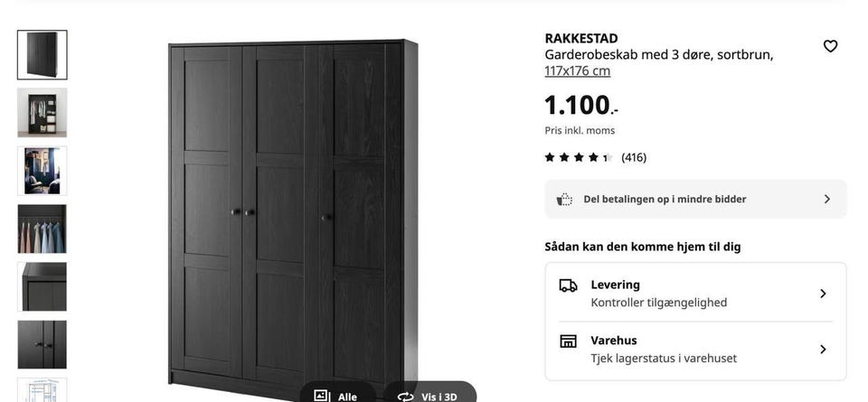Screen dimensions: 868x402
Task: Open Levering options via chevron arrow
Action: (823, 294)
